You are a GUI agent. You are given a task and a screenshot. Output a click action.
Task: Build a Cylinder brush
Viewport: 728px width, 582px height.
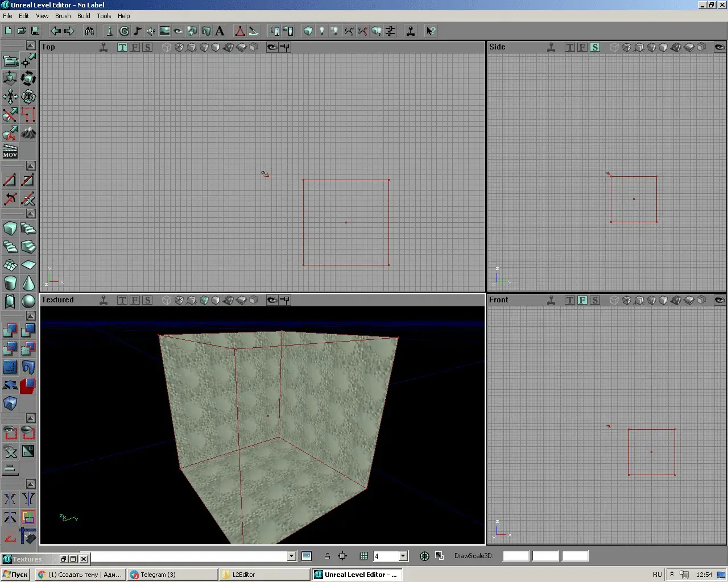coord(10,283)
